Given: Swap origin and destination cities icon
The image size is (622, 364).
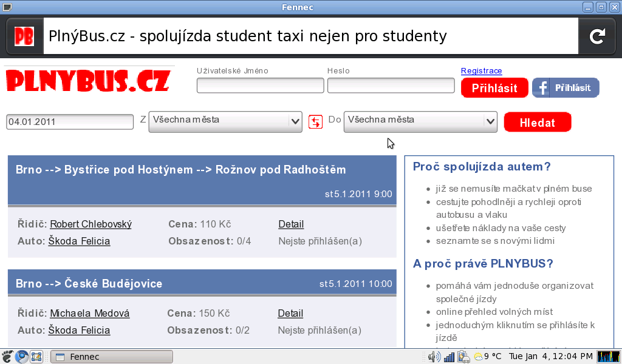Looking at the screenshot, I should click(x=315, y=121).
